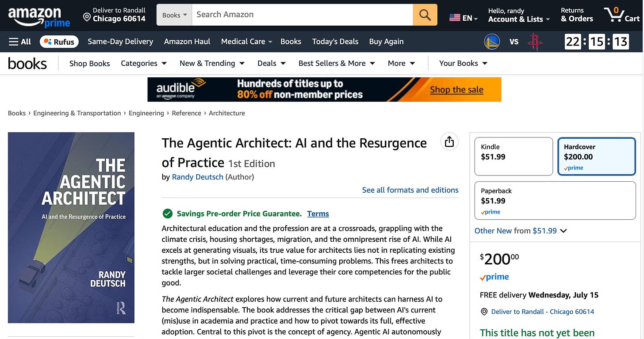
Task: Expand the Categories dropdown in books bar
Action: pos(144,63)
